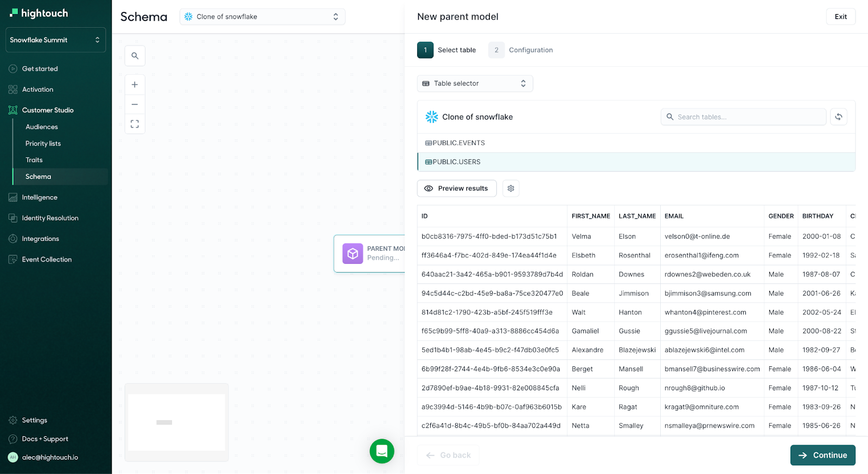Click the fit-to-view canvas icon
868x474 pixels.
[x=135, y=124]
